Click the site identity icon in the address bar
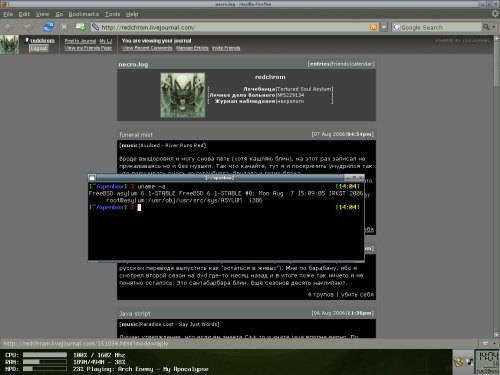 (x=96, y=27)
